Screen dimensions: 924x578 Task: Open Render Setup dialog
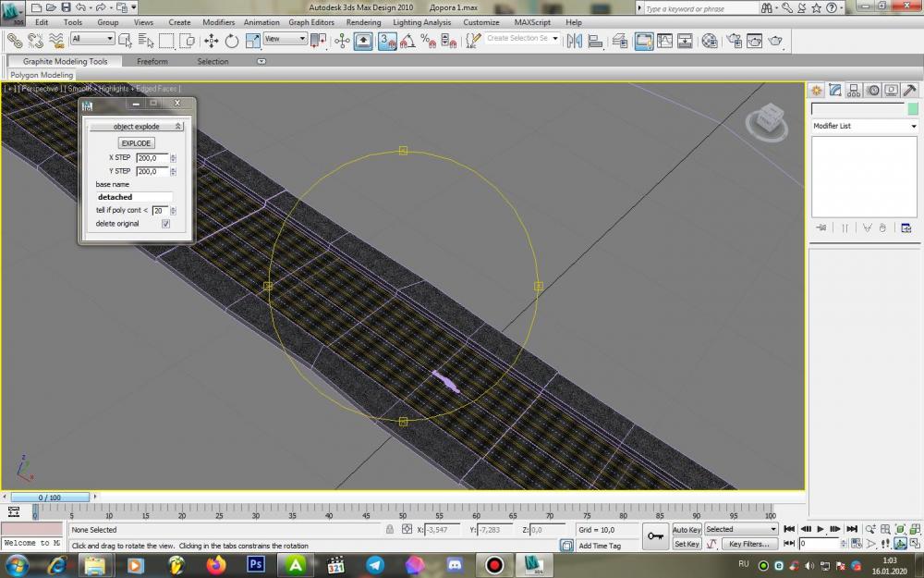[x=734, y=41]
